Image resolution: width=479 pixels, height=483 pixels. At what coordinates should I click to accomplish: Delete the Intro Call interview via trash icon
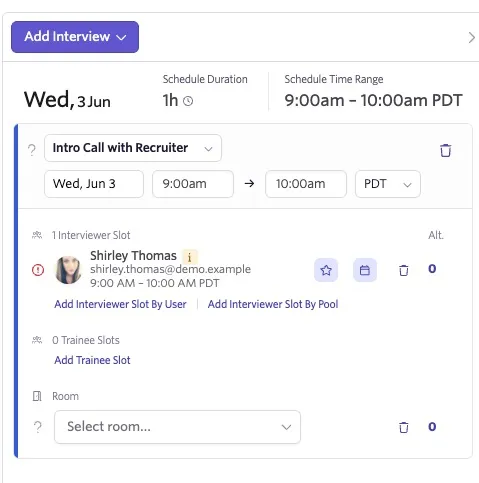click(x=445, y=150)
